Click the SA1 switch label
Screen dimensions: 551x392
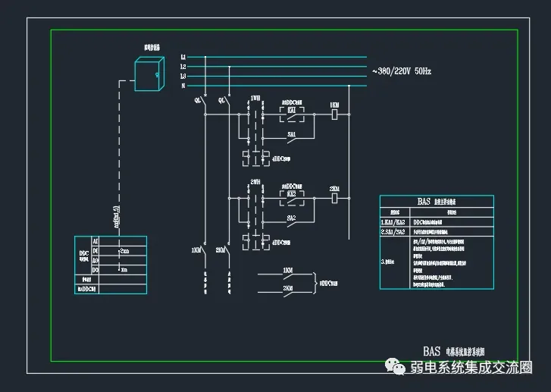292,134
